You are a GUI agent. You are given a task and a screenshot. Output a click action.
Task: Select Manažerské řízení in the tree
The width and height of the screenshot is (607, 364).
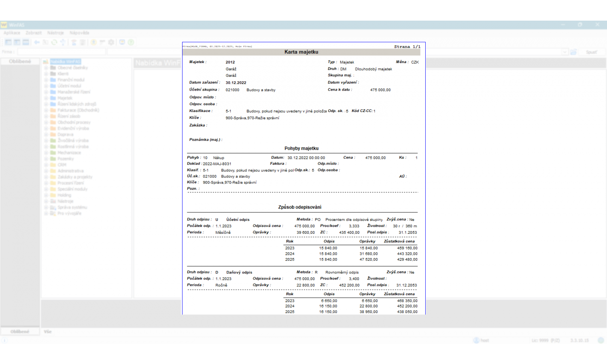pos(74,92)
